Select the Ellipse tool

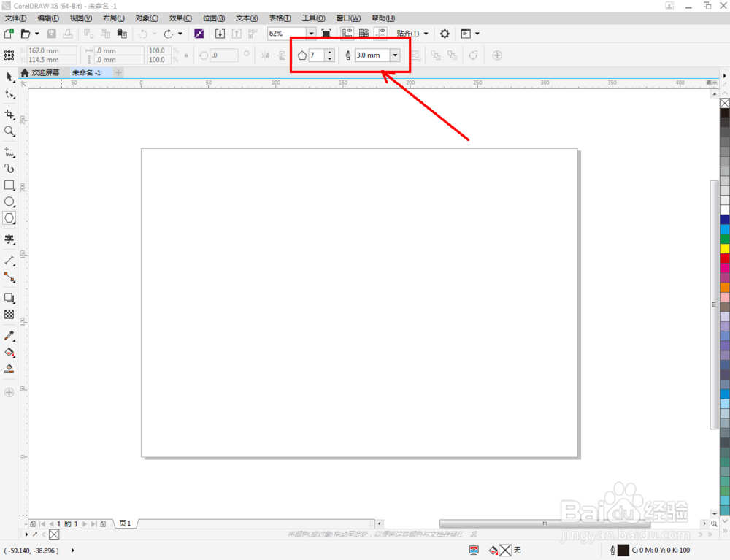[x=9, y=202]
